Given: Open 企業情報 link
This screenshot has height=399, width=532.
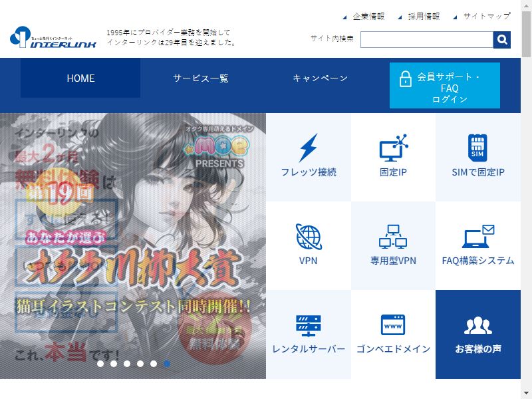Looking at the screenshot, I should point(368,16).
